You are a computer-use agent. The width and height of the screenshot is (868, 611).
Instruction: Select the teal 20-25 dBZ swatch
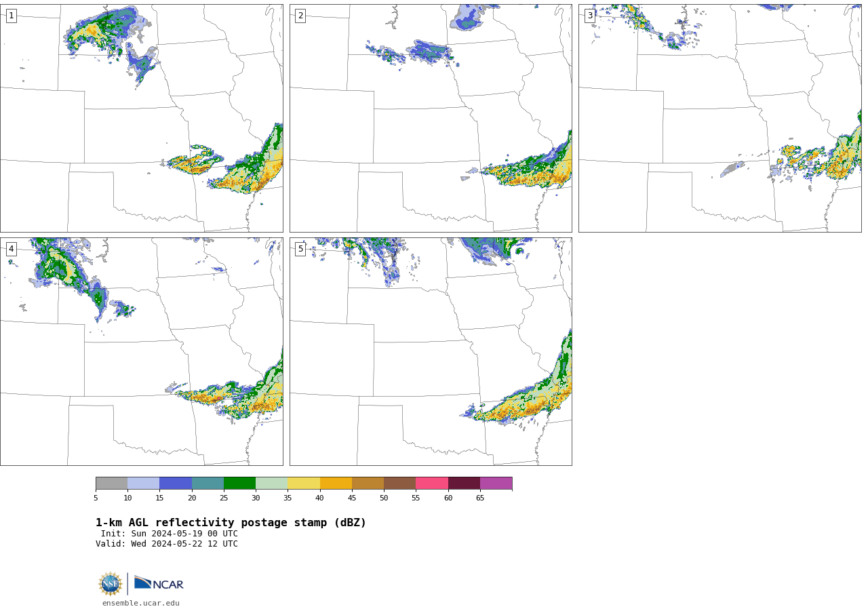point(208,483)
